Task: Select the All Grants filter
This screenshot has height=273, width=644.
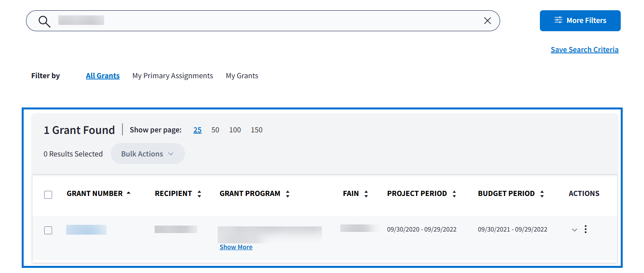Action: click(x=103, y=76)
